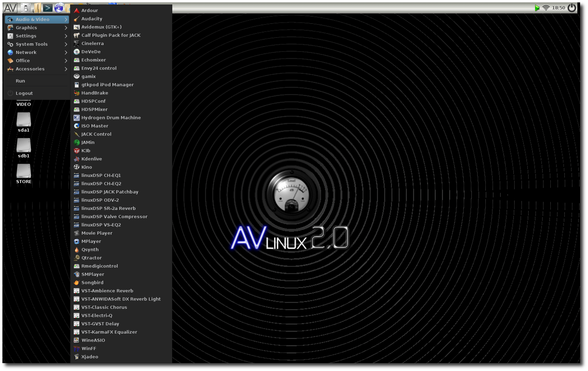The width and height of the screenshot is (588, 371).
Task: Open linuxDSP JACK Patchbay
Action: click(121, 192)
